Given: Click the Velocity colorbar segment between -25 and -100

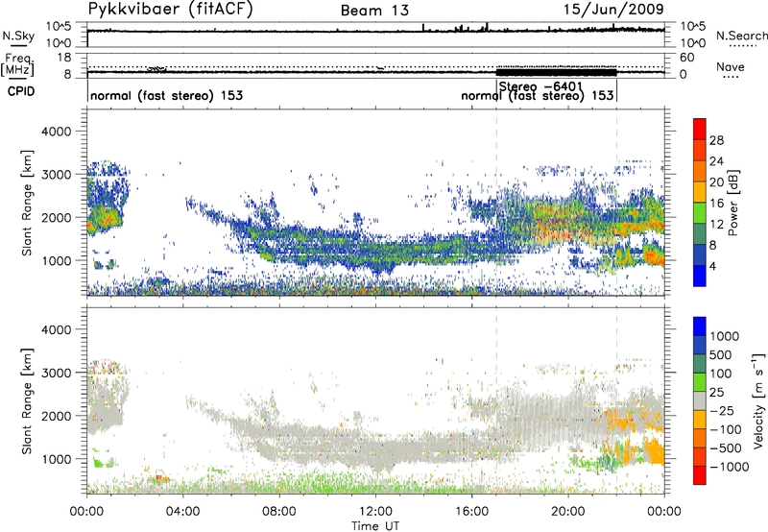Looking at the screenshot, I should (700, 420).
